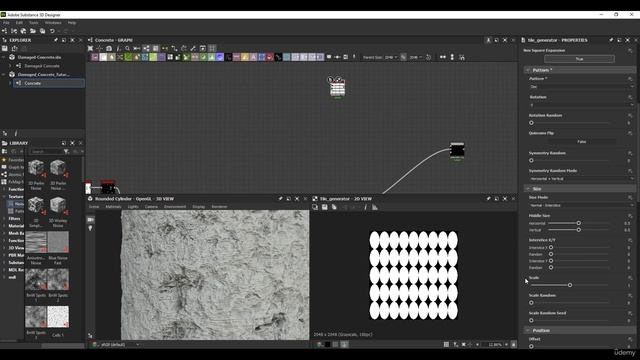Click the light bulb icon in 3D view
Screen dimensions: 640x360
coord(90,228)
